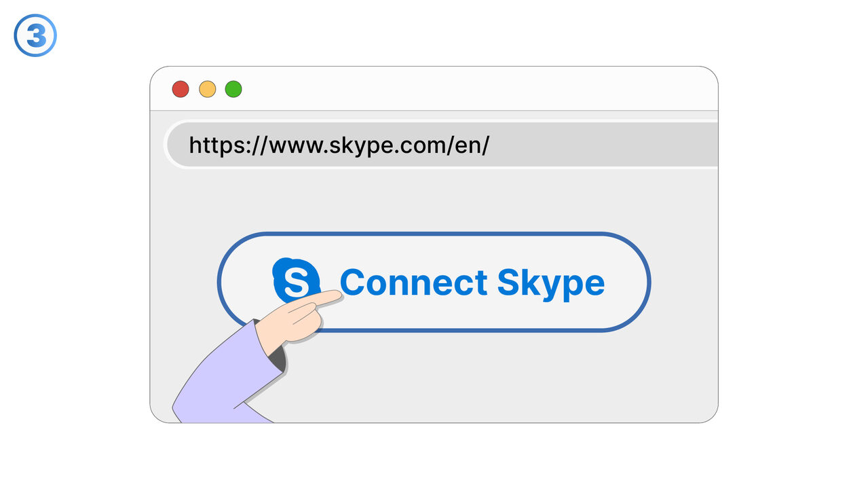The width and height of the screenshot is (868, 489).
Task: Click the yellow minimize window dot
Action: click(x=207, y=89)
